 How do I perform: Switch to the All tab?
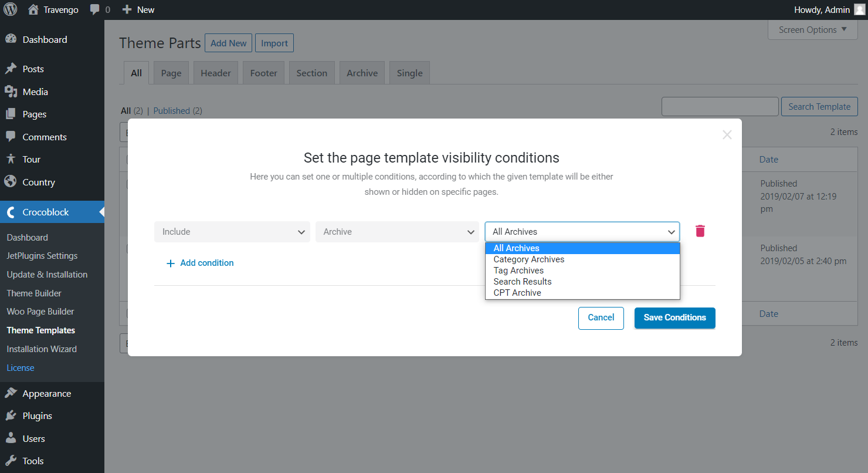click(x=136, y=73)
